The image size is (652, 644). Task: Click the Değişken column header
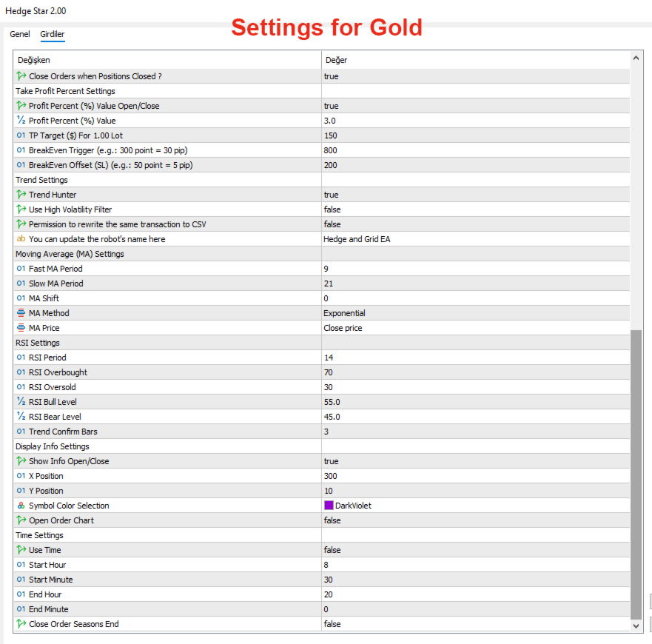[34, 60]
